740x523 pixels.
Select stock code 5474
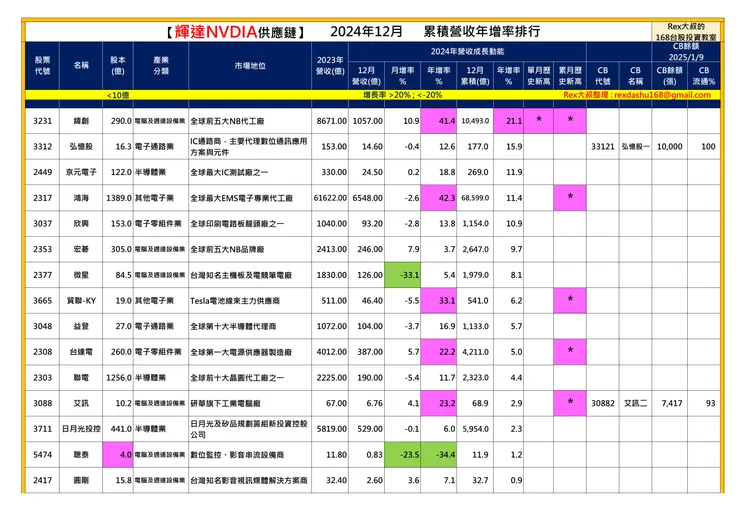(x=42, y=455)
